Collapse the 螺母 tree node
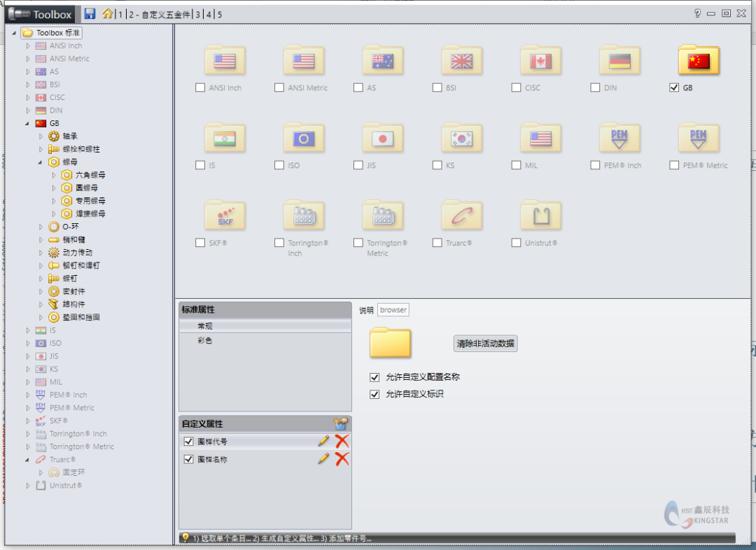 click(x=41, y=162)
